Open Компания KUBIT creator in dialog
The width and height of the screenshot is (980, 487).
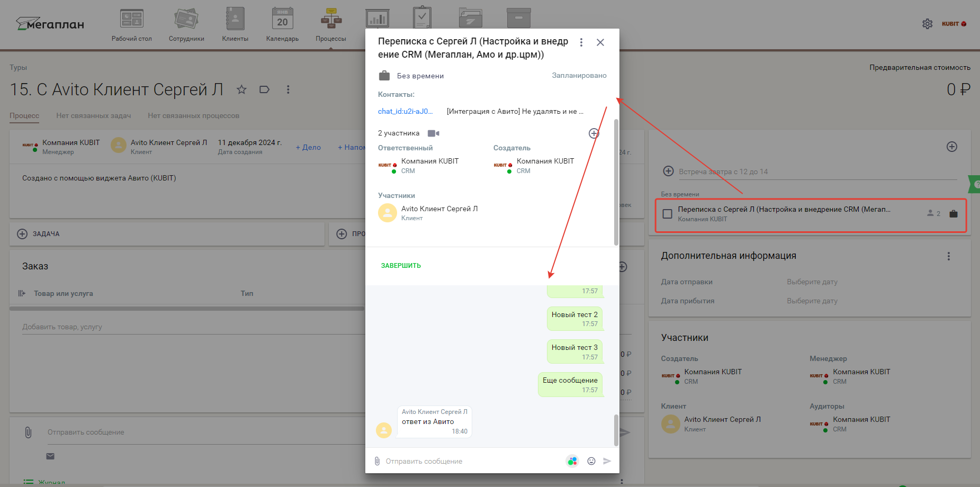(x=534, y=166)
